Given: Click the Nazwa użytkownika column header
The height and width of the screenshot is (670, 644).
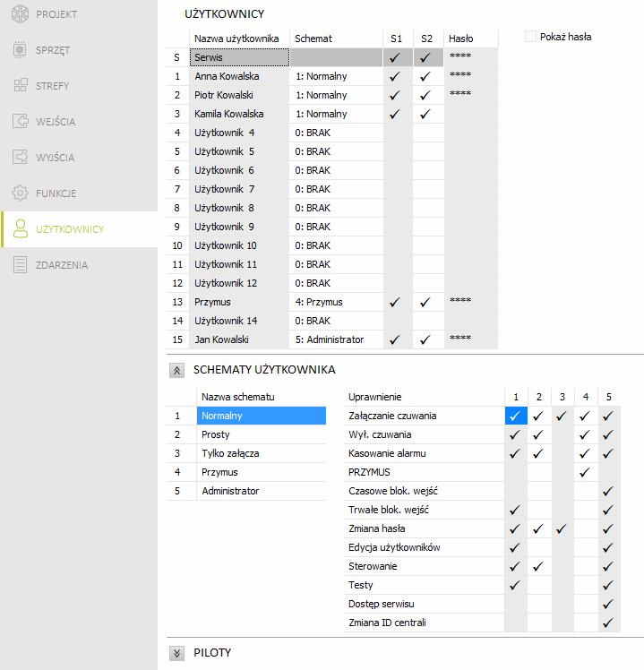Looking at the screenshot, I should pyautogui.click(x=239, y=39).
